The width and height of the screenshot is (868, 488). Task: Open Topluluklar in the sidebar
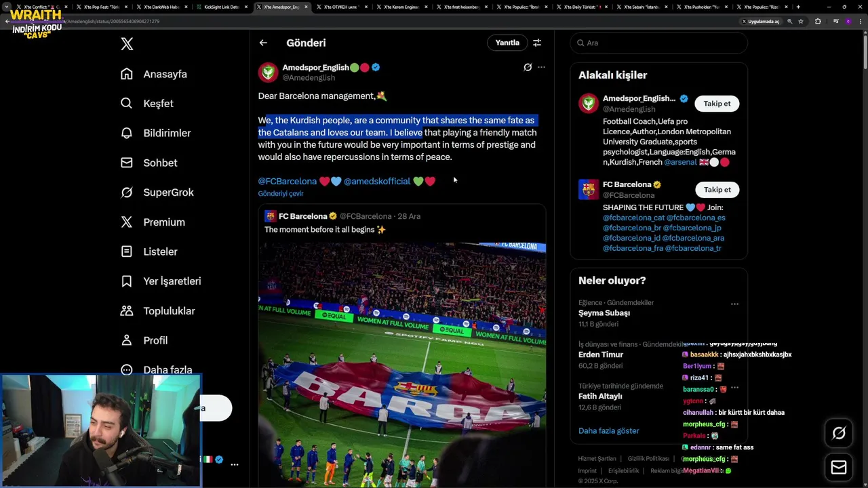click(158, 311)
